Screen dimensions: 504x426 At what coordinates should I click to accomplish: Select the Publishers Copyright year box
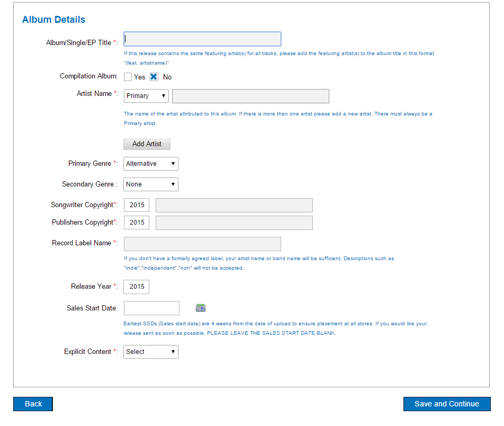pyautogui.click(x=137, y=223)
